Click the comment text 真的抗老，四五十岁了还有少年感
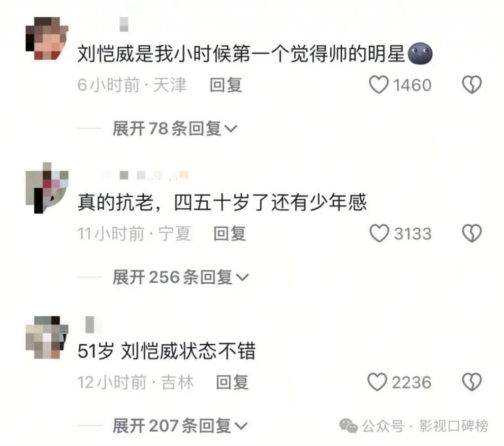This screenshot has width=504, height=446. tap(222, 202)
